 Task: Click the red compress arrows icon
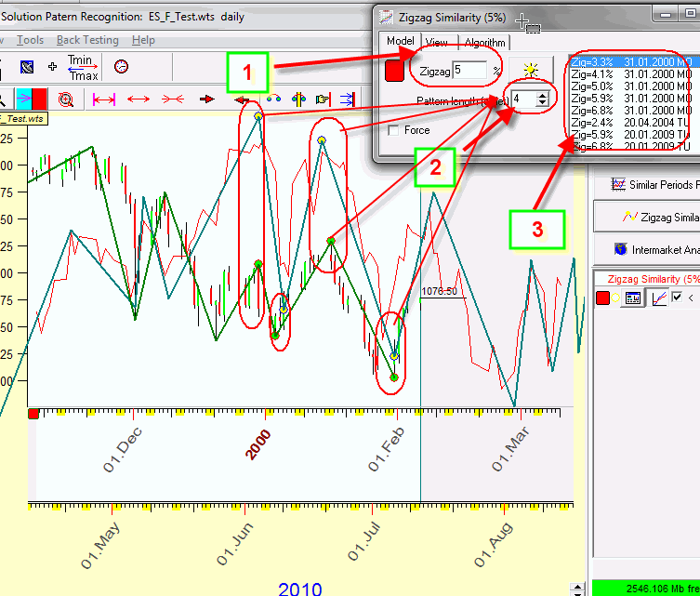point(173,99)
